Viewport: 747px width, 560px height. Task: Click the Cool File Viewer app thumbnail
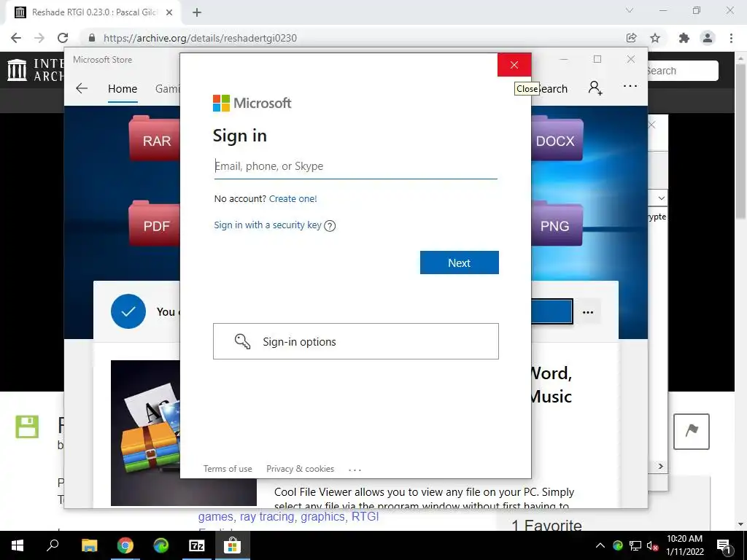(x=146, y=433)
